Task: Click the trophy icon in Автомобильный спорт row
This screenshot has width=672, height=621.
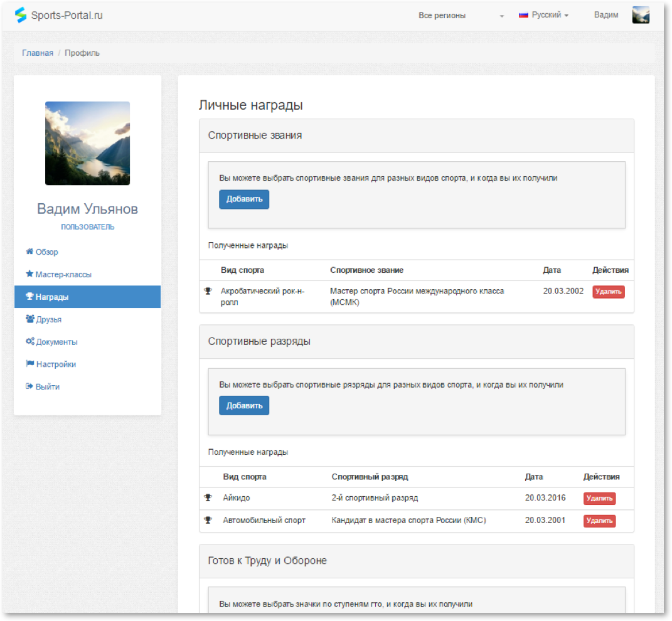Action: [x=208, y=520]
